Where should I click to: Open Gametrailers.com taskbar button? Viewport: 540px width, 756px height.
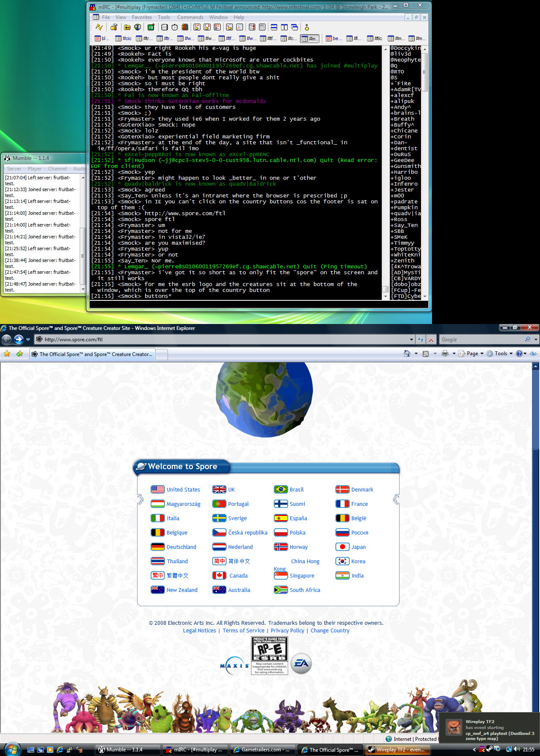(262, 750)
